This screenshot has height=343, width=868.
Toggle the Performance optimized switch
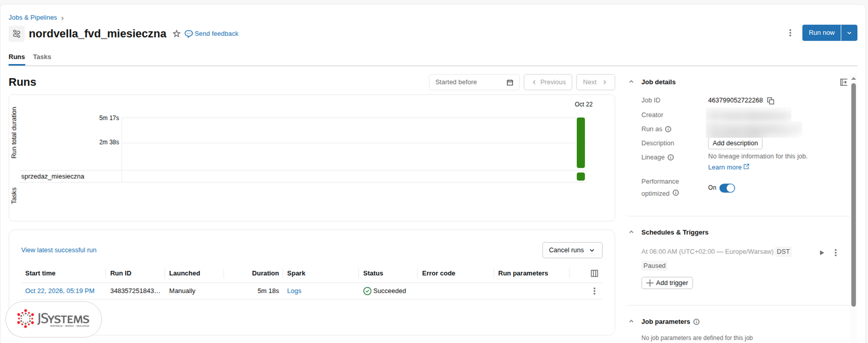[727, 188]
